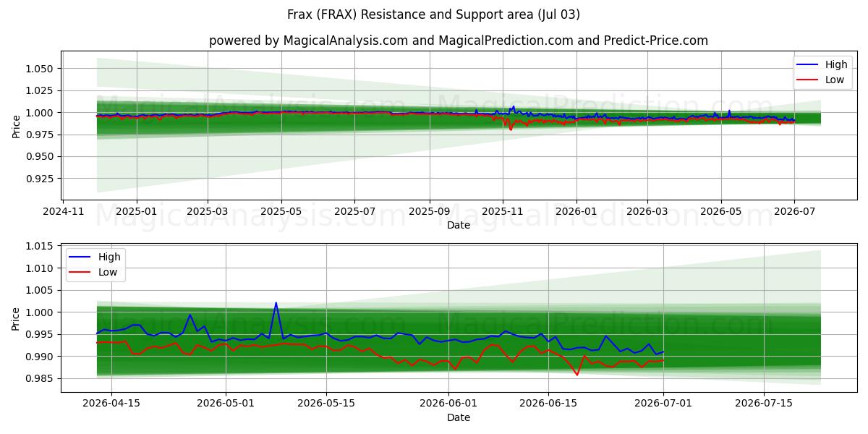Click the '2026-07-01' x-axis label on the bottom chart
Image resolution: width=868 pixels, height=434 pixels.
[663, 404]
